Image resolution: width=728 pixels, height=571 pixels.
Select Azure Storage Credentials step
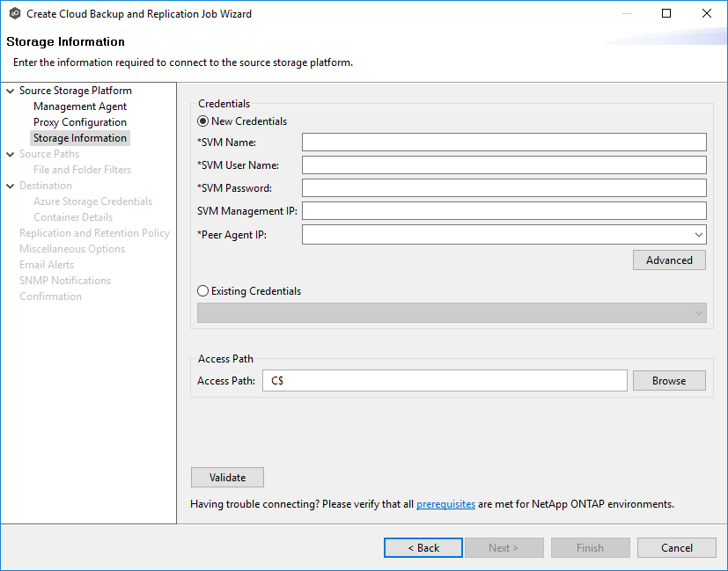pos(92,201)
